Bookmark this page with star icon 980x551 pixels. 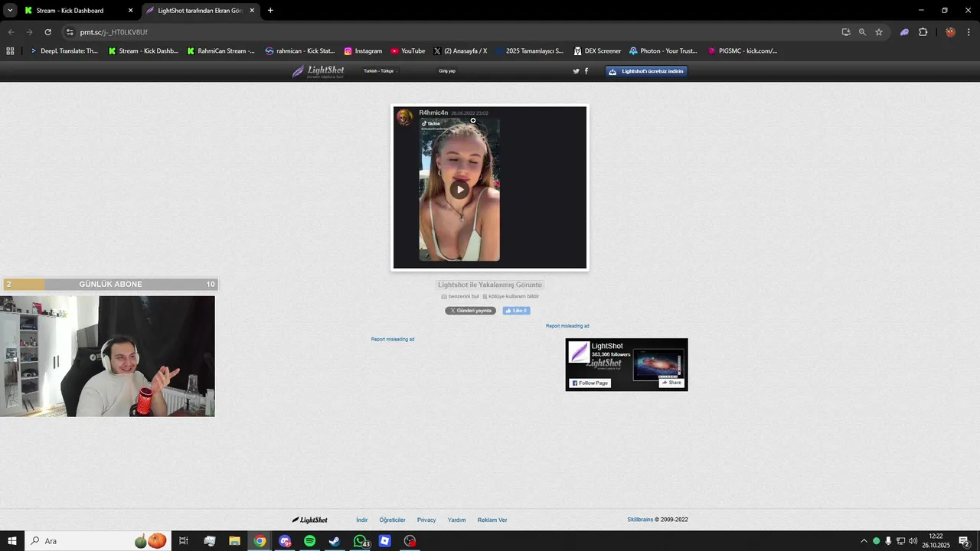(x=879, y=32)
